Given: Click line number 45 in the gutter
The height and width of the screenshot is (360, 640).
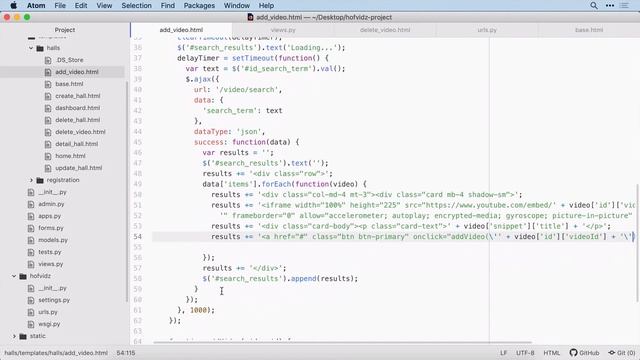Looking at the screenshot, I should (x=138, y=142).
